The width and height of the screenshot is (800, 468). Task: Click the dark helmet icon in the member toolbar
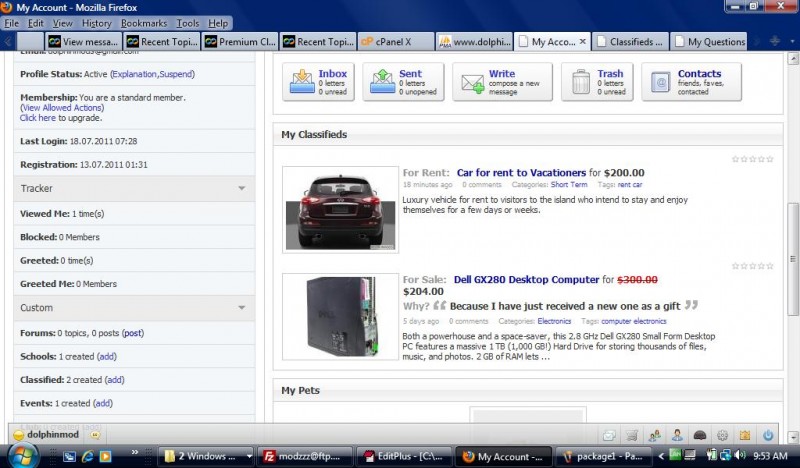pos(700,435)
